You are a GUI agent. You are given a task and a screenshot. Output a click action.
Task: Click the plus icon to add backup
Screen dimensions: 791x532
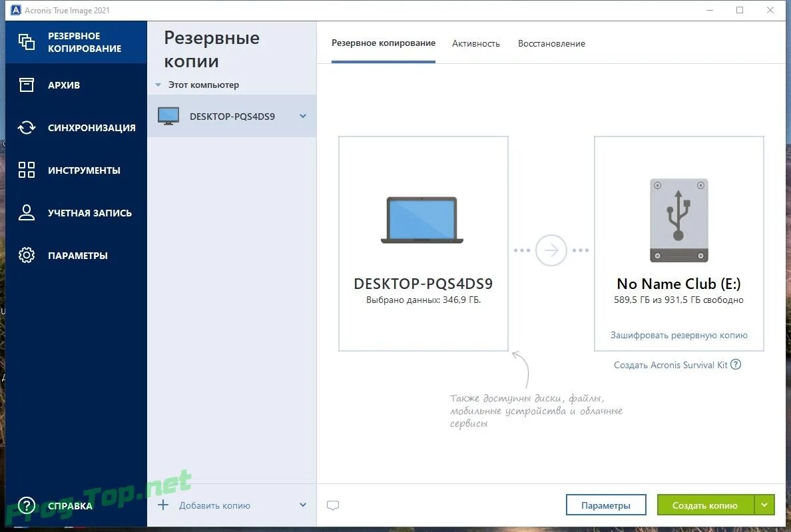point(163,505)
